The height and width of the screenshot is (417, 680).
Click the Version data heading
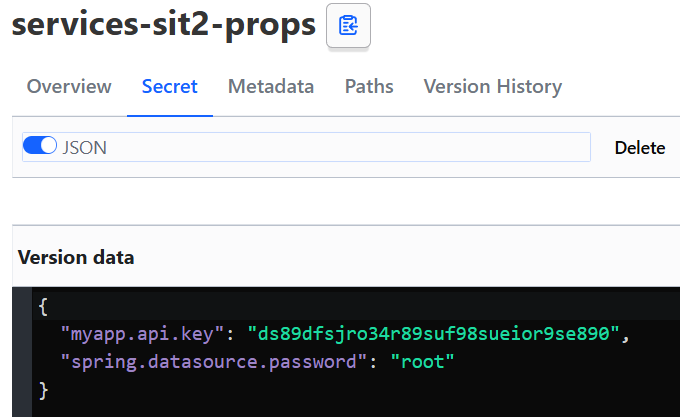click(x=76, y=257)
